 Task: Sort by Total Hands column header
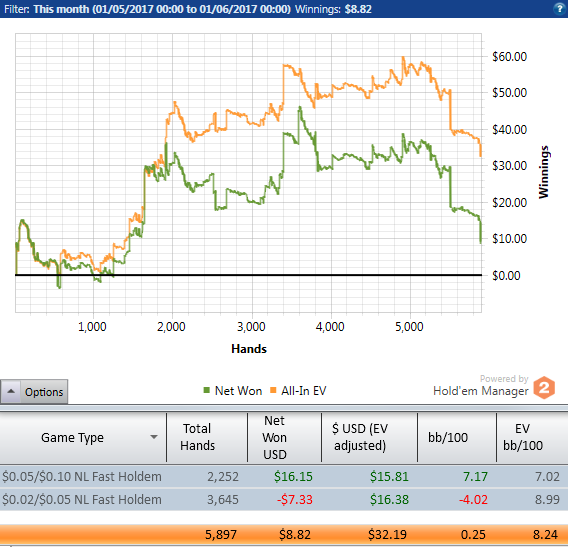click(197, 437)
